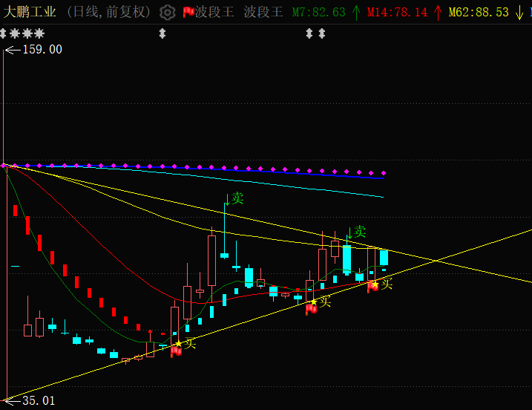Click the second green 卖 sell signal
Image resolution: width=532 pixels, height=410 pixels.
[360, 232]
